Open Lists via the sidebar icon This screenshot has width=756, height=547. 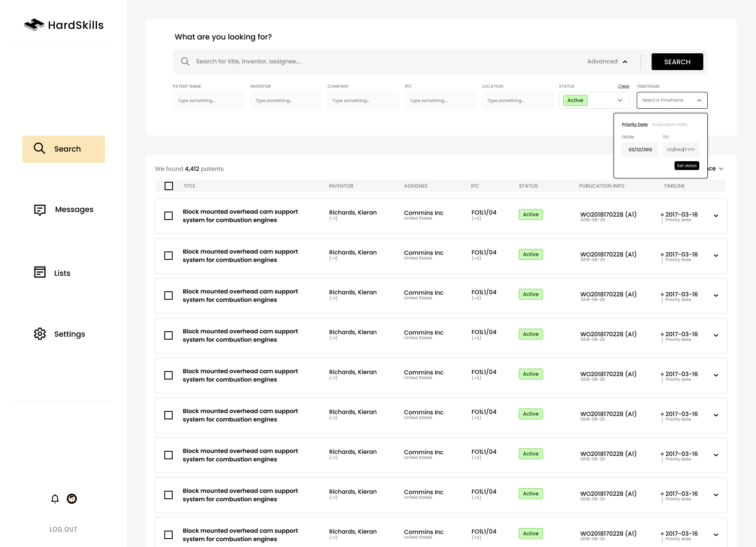click(x=40, y=272)
